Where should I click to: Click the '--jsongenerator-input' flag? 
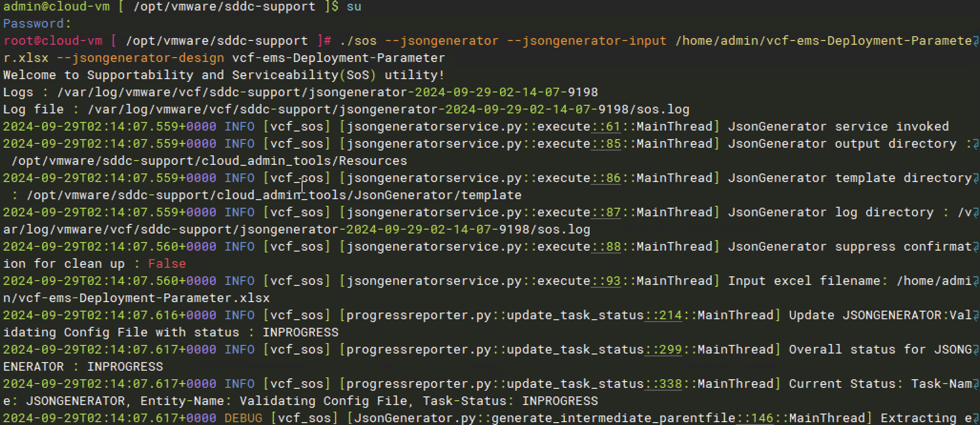tap(586, 41)
